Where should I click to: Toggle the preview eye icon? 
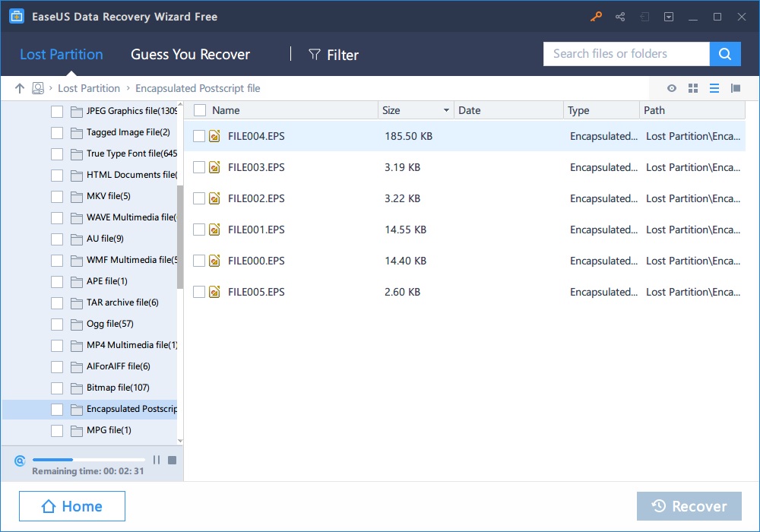(x=671, y=88)
